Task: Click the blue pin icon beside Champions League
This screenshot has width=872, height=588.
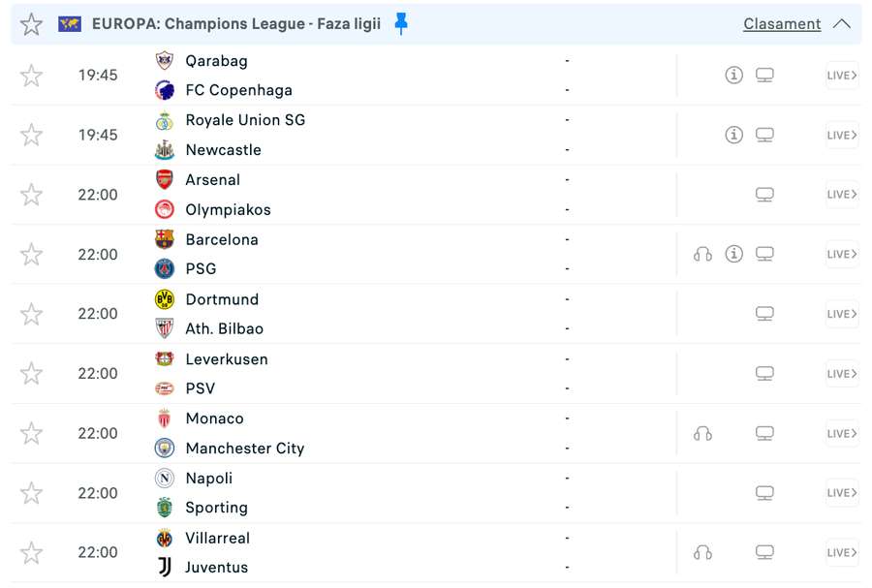Action: tap(401, 24)
